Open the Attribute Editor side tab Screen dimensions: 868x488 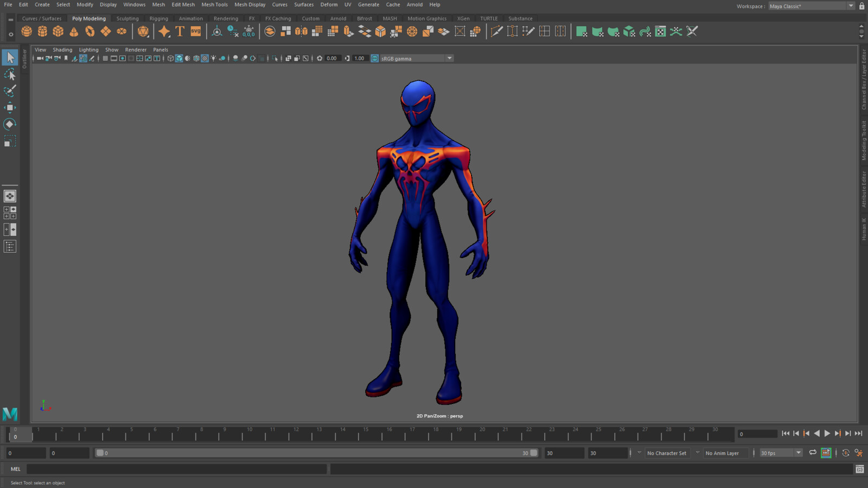click(864, 189)
